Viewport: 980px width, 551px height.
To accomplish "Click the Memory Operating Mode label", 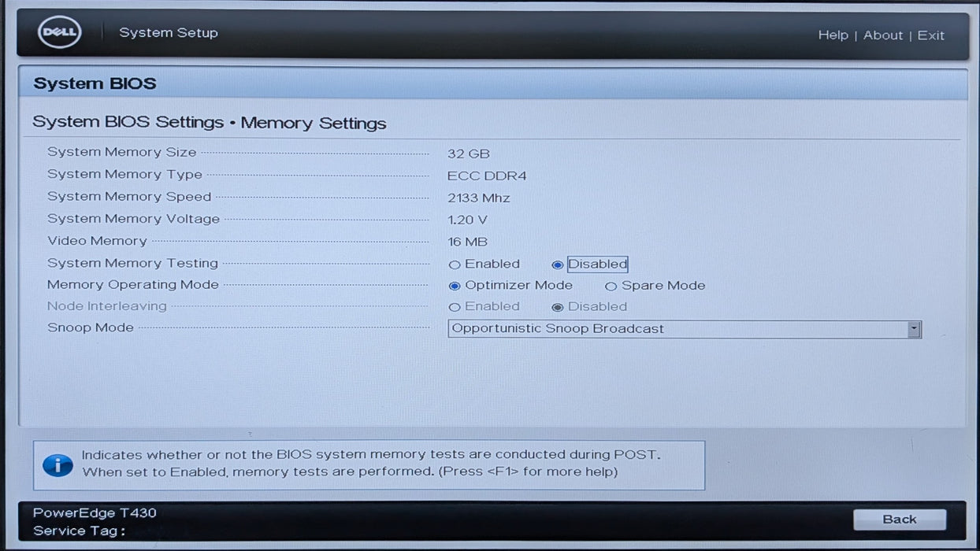I will coord(133,284).
